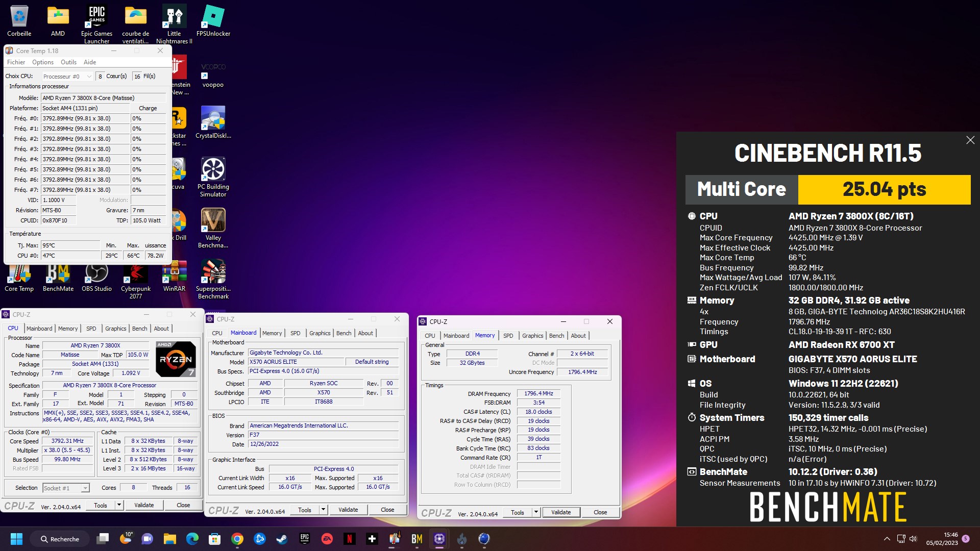Launch Valley Benchmark desktop shortcut
The image size is (980, 551).
[213, 228]
